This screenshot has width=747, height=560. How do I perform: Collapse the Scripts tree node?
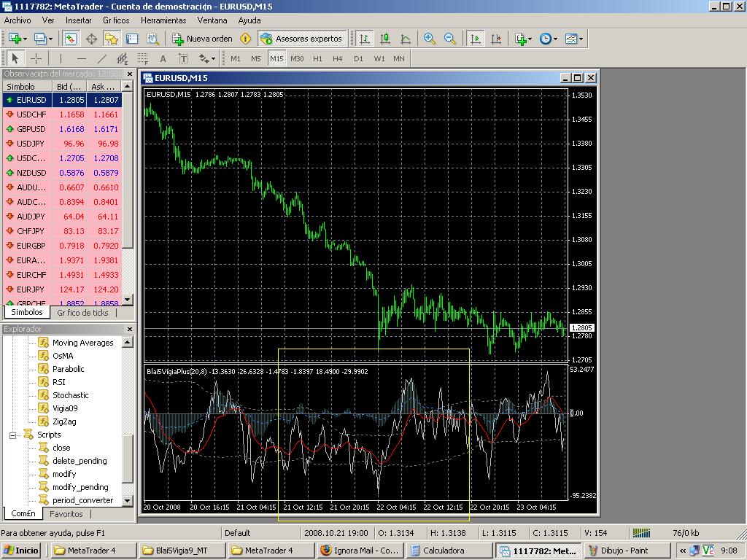pos(13,435)
